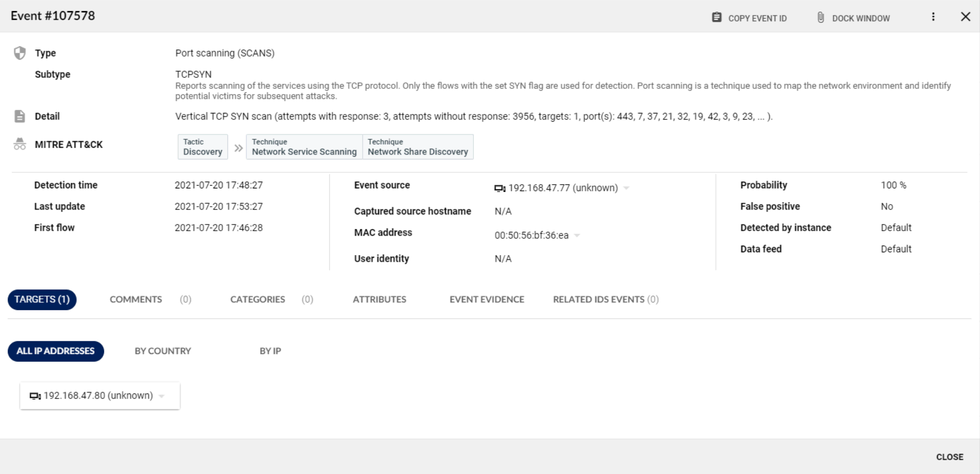Click the device icon beside 192.168.47.77
Image resolution: width=980 pixels, height=474 pixels.
[499, 188]
